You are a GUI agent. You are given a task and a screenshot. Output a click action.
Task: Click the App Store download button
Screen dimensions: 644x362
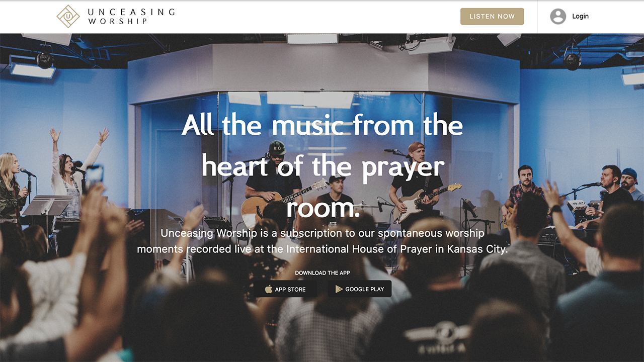[286, 289]
